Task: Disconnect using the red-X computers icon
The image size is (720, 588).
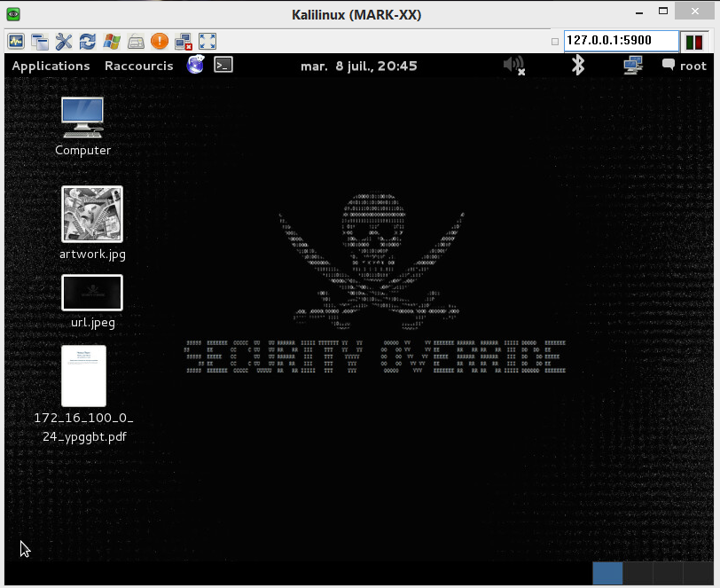Action: click(184, 42)
